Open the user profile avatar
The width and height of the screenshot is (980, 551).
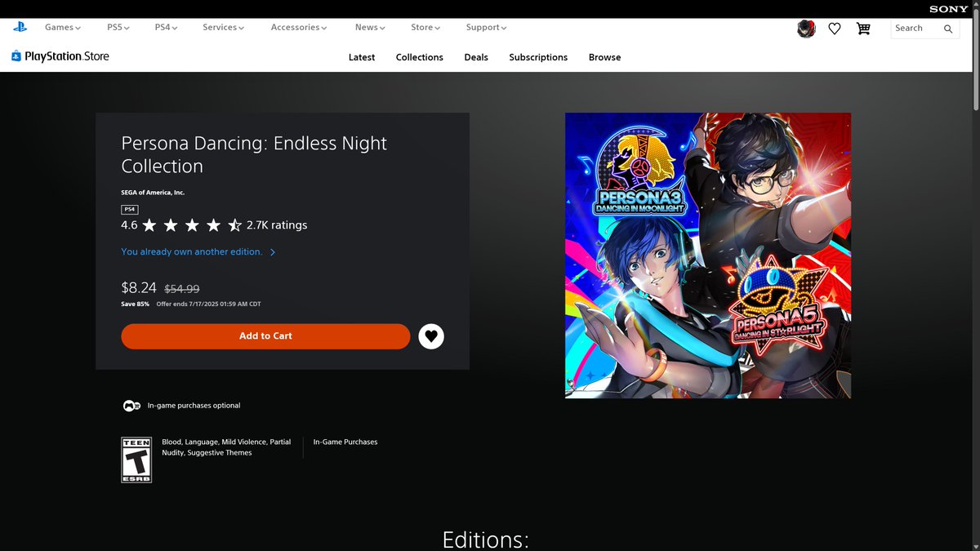click(x=806, y=29)
